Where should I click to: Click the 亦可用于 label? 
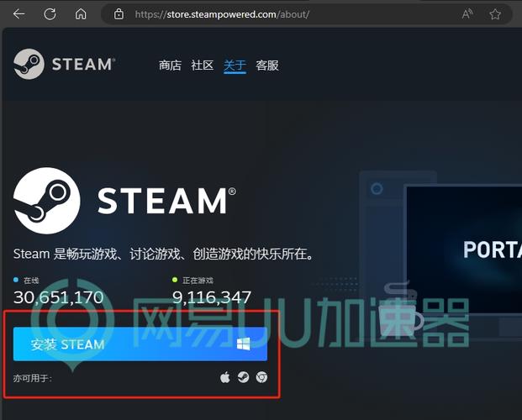click(32, 378)
